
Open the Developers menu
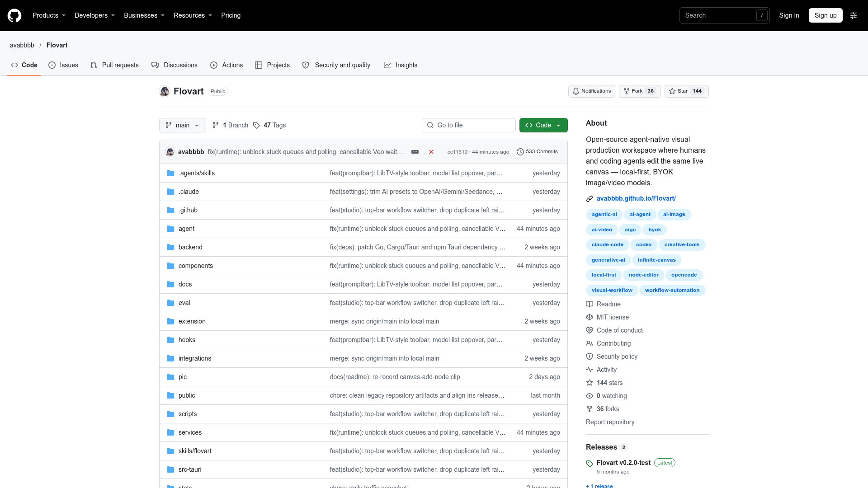pyautogui.click(x=94, y=15)
